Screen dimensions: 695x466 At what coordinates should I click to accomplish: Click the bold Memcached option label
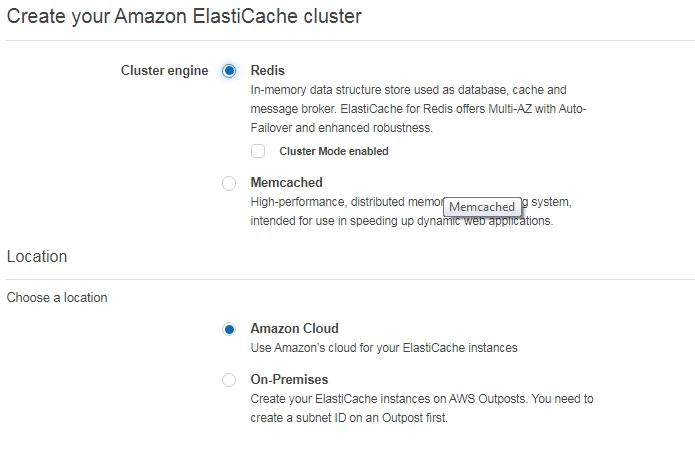coord(286,183)
